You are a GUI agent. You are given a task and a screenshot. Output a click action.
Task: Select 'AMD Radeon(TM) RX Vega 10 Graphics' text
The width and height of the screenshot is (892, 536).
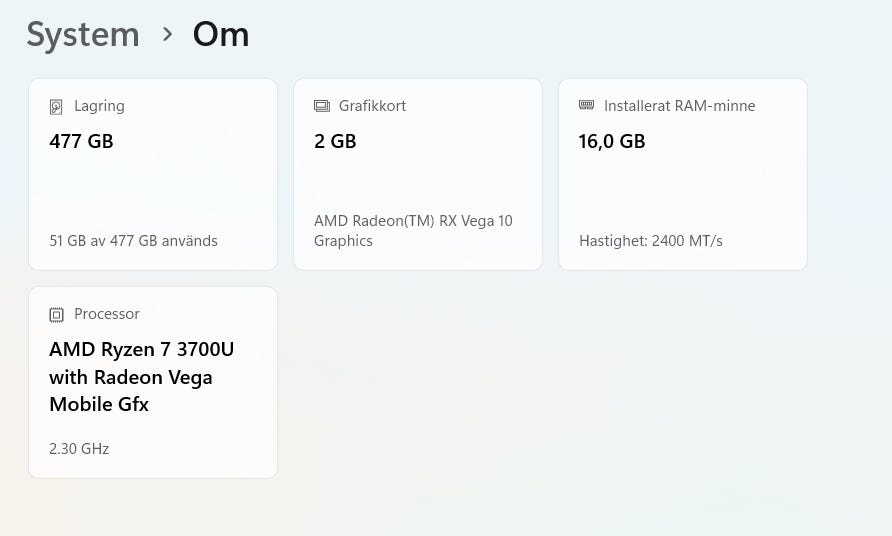414,230
